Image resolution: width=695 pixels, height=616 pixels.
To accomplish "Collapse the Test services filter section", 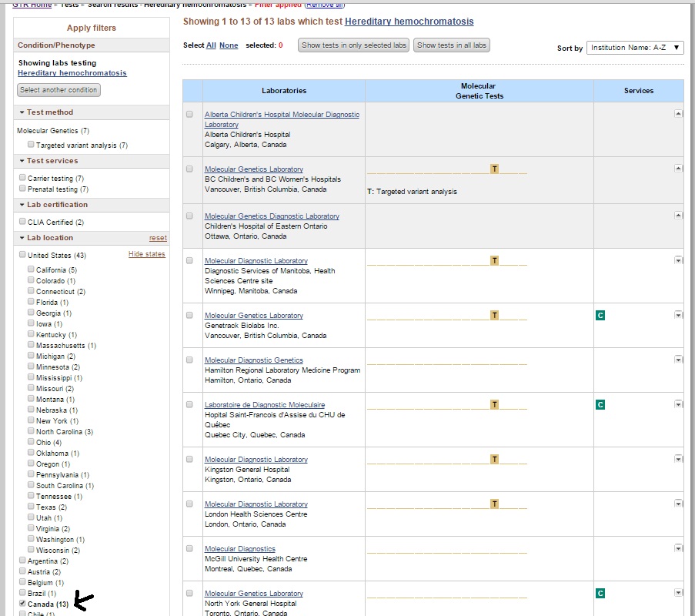I will coord(22,161).
